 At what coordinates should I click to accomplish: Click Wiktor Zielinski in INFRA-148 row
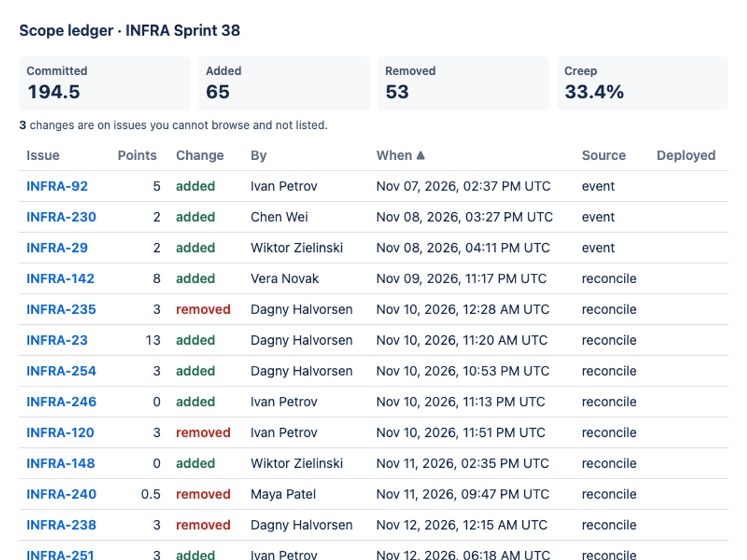coord(296,464)
